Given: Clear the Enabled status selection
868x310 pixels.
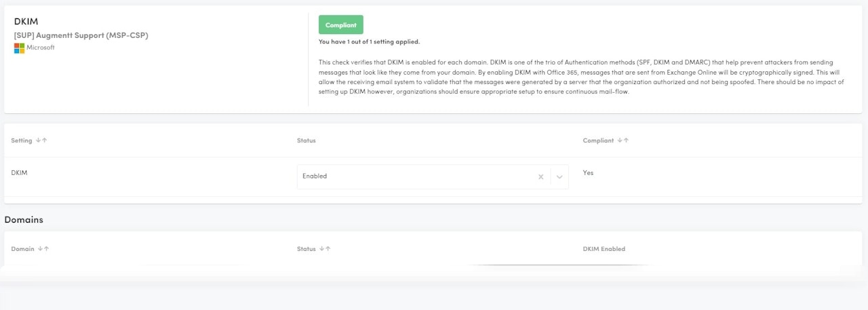Looking at the screenshot, I should click(541, 177).
